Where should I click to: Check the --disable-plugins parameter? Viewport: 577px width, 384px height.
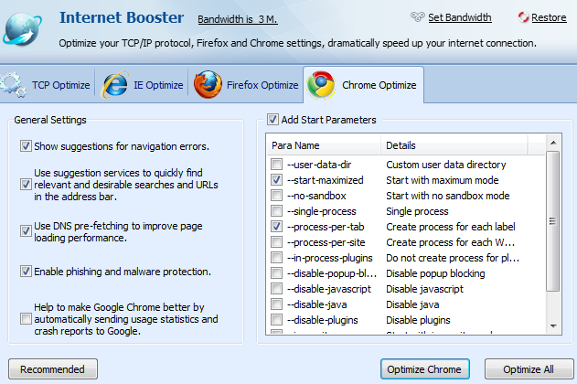(x=277, y=320)
